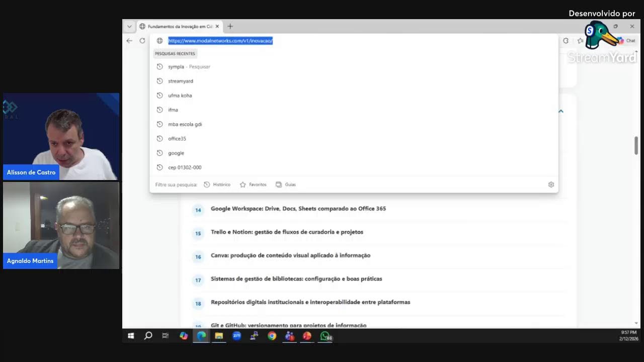Open Zoom from the taskbar
644x362 pixels.
click(x=236, y=336)
